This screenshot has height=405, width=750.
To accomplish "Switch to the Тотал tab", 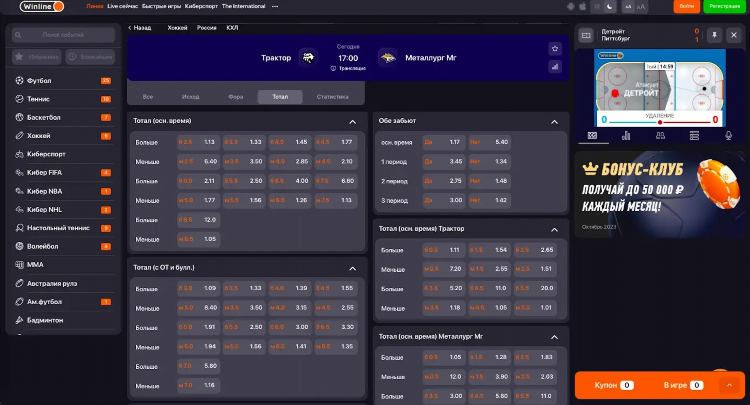I will (x=280, y=97).
